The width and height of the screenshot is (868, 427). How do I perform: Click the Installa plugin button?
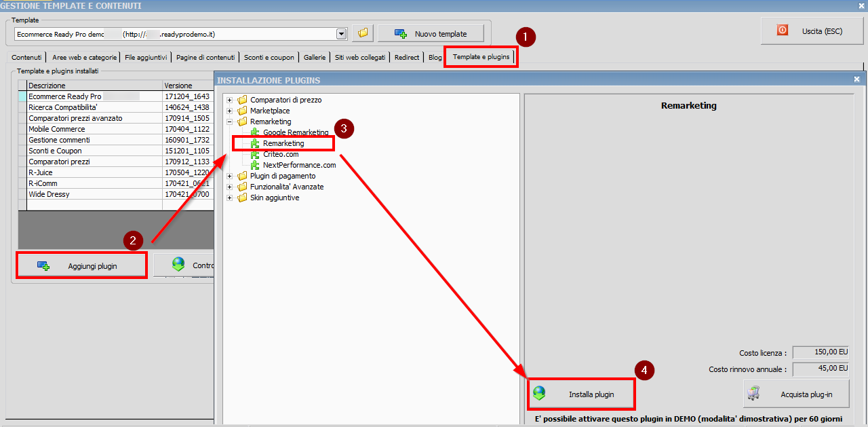tap(581, 394)
